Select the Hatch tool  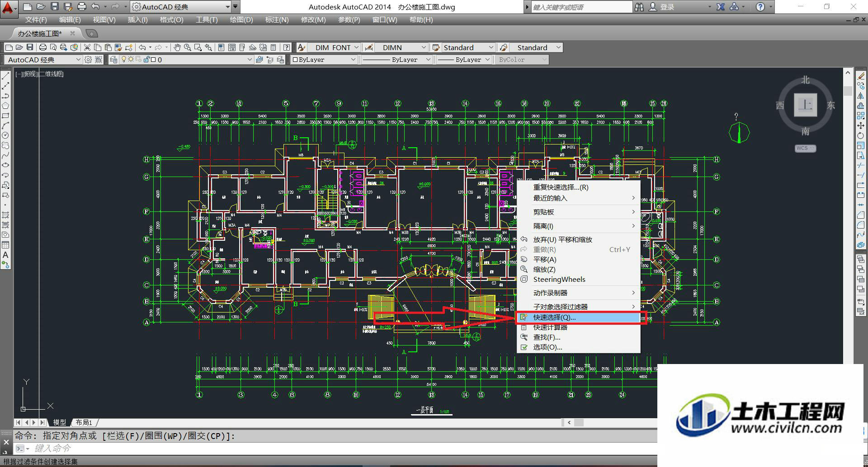5,215
